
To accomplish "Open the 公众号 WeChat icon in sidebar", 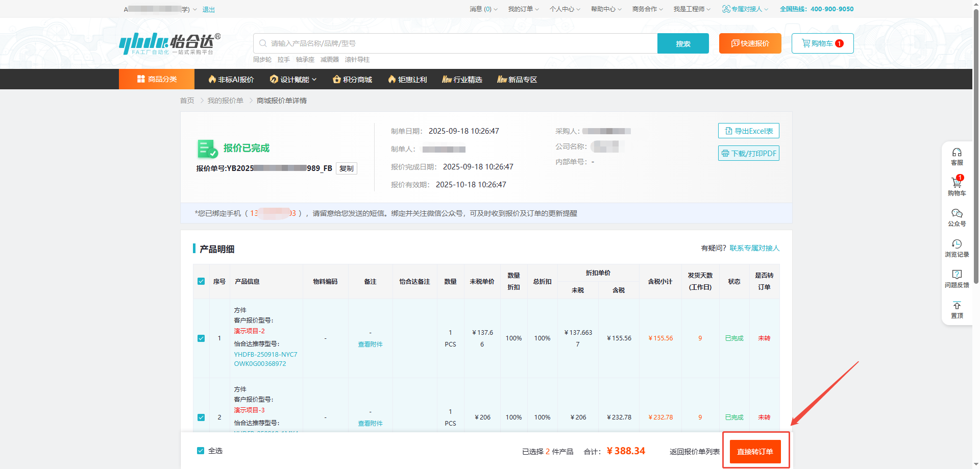I will [957, 213].
